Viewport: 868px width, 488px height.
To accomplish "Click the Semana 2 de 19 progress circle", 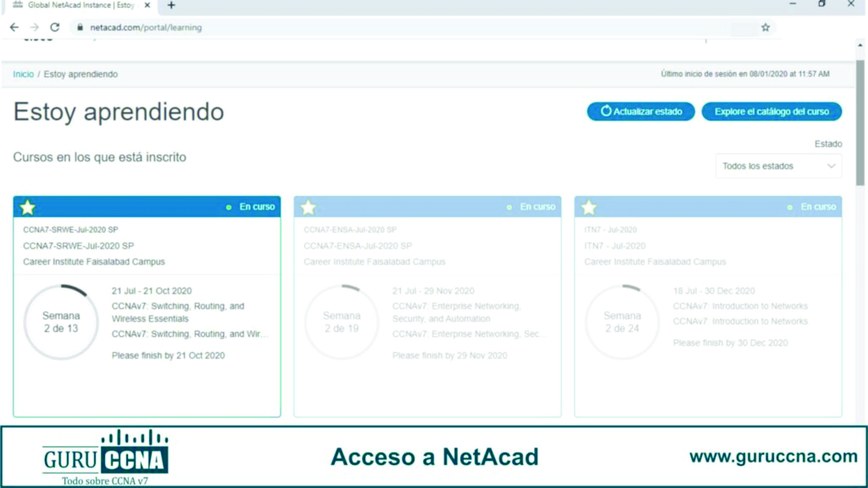I will 342,322.
